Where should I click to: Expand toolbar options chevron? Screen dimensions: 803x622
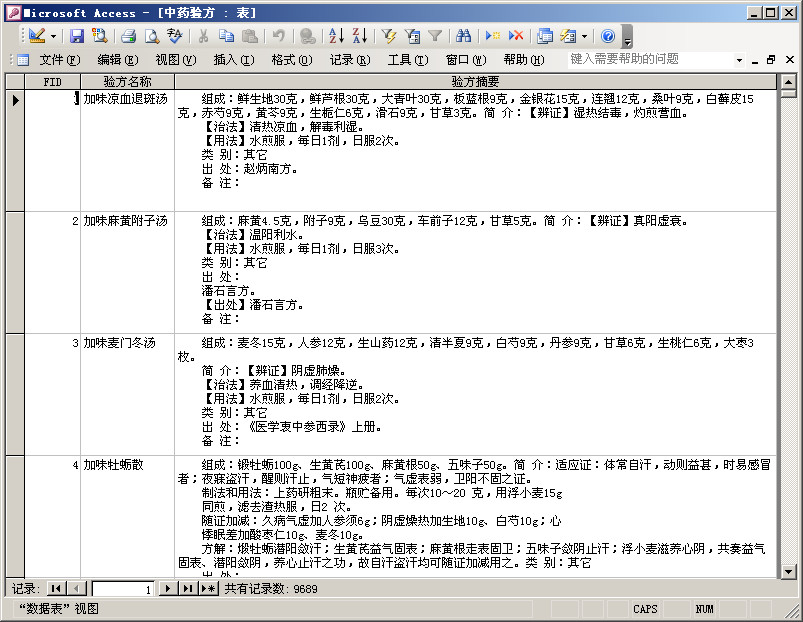click(x=627, y=36)
